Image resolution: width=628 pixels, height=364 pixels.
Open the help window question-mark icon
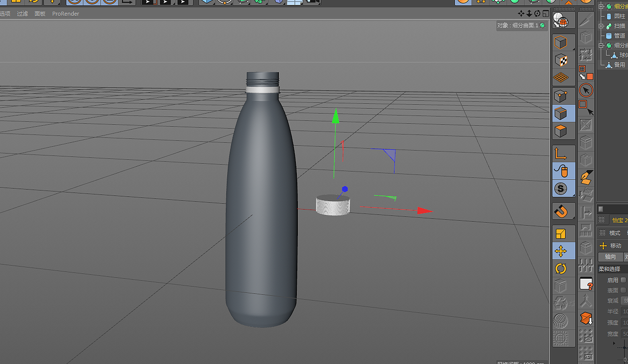pyautogui.click(x=586, y=284)
